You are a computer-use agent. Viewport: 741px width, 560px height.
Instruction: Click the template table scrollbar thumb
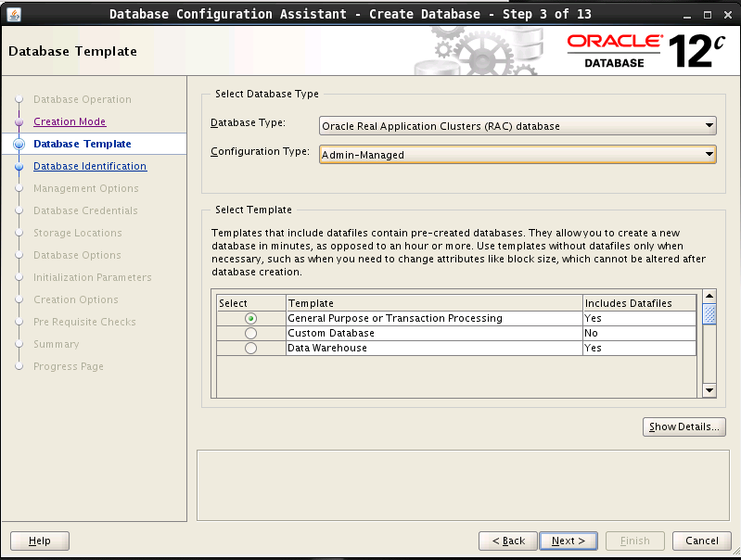tap(709, 314)
